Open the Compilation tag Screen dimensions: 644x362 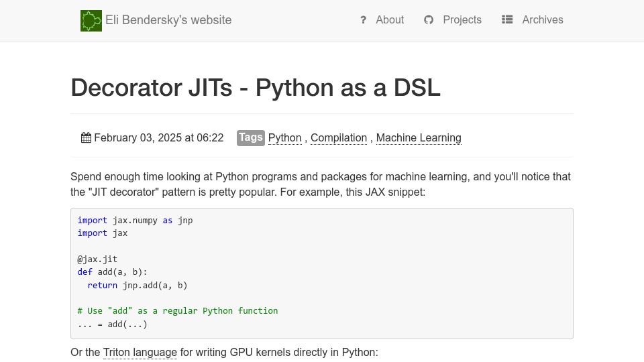point(338,138)
